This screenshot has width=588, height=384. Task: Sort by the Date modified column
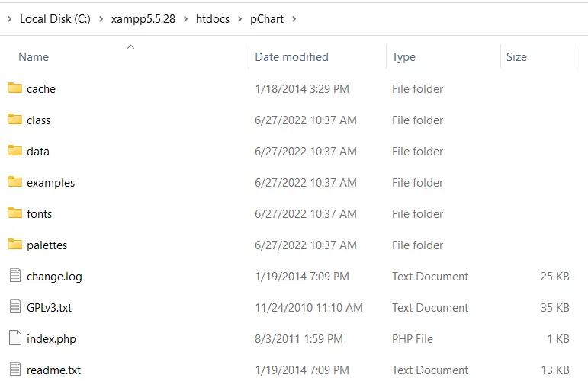(291, 57)
